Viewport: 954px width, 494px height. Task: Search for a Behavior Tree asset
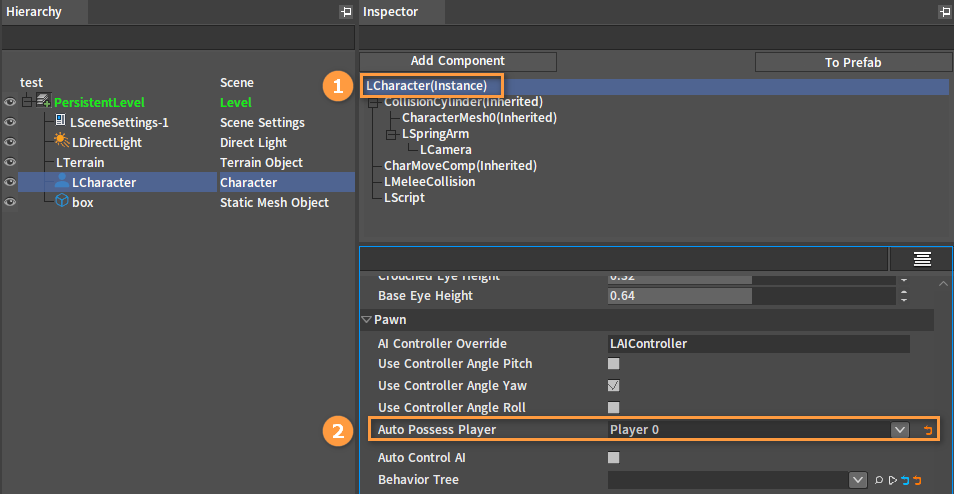click(x=879, y=480)
